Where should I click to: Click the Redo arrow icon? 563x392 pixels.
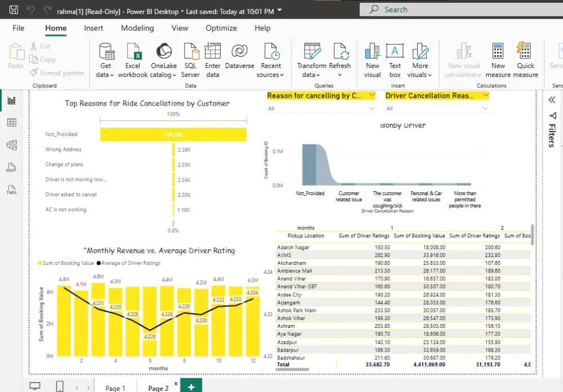[x=47, y=10]
